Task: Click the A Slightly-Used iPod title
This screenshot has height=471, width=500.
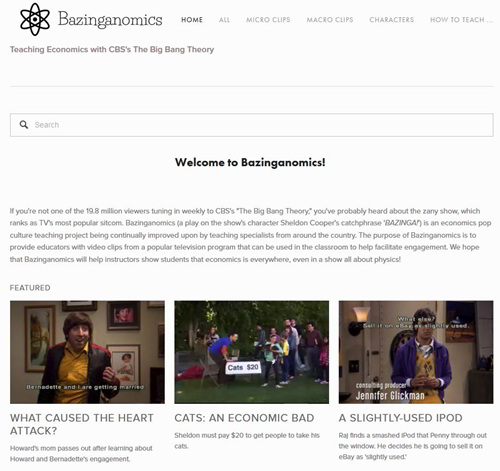Action: [x=401, y=418]
